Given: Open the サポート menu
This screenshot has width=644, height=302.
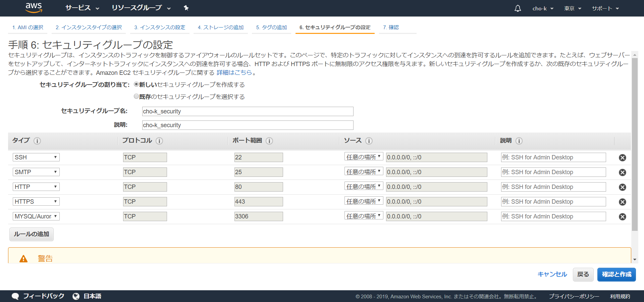Looking at the screenshot, I should pyautogui.click(x=605, y=8).
